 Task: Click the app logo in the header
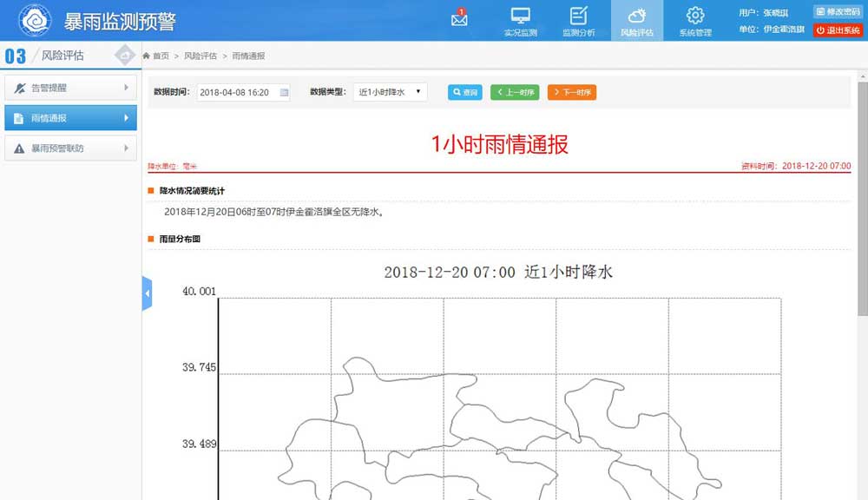pyautogui.click(x=35, y=20)
